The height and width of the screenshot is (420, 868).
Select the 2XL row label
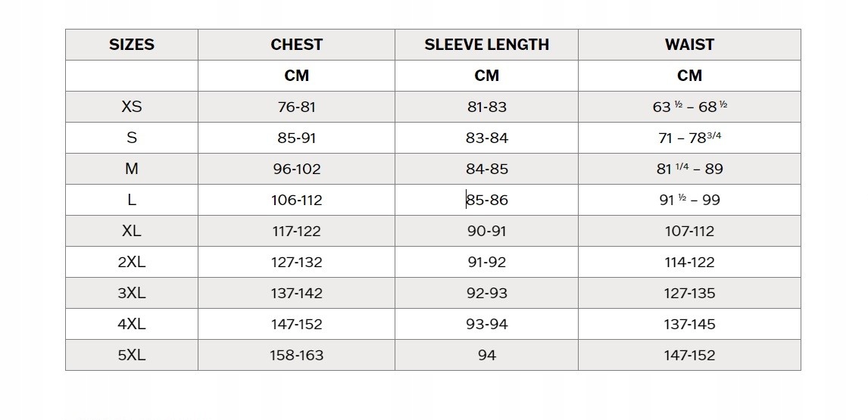tap(132, 262)
